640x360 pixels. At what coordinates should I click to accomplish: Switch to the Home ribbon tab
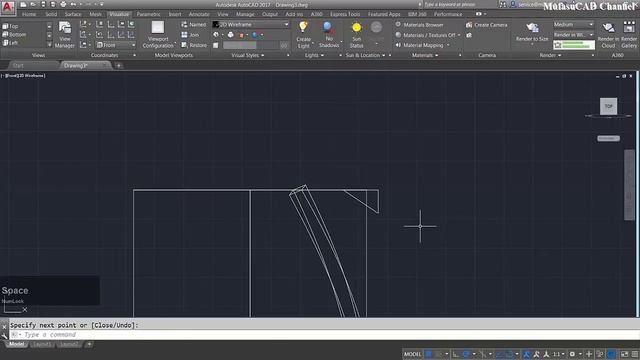pos(29,14)
